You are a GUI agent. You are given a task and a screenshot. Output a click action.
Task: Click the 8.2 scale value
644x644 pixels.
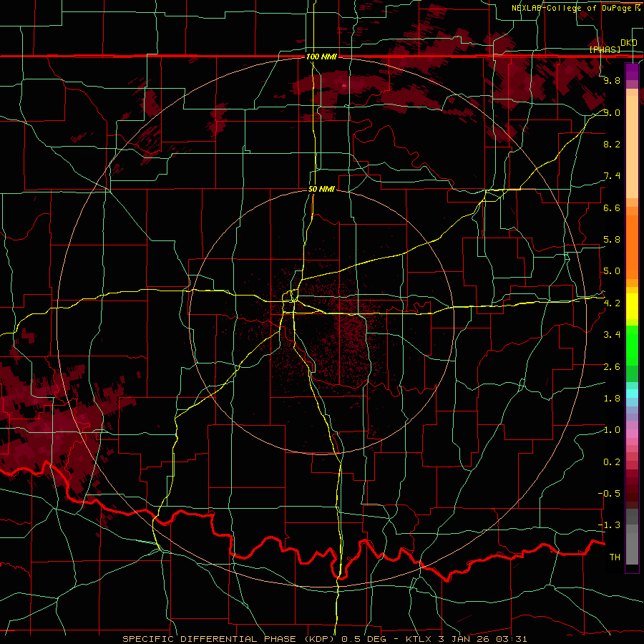click(x=612, y=144)
